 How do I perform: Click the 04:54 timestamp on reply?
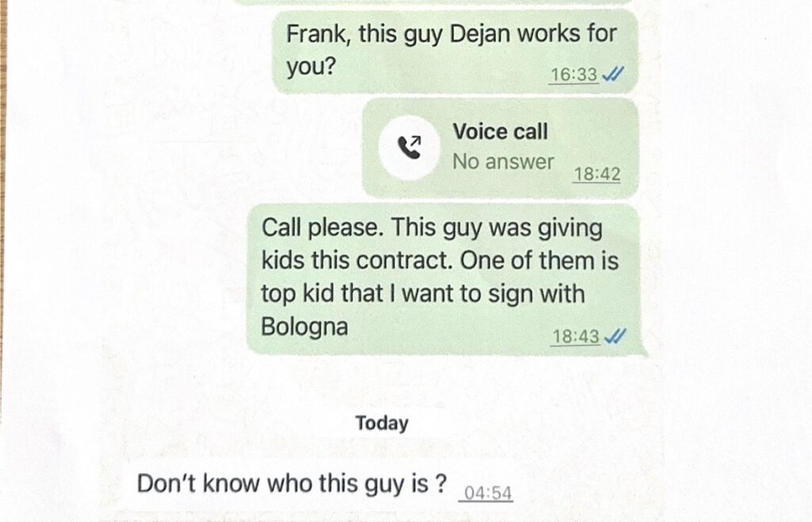488,493
